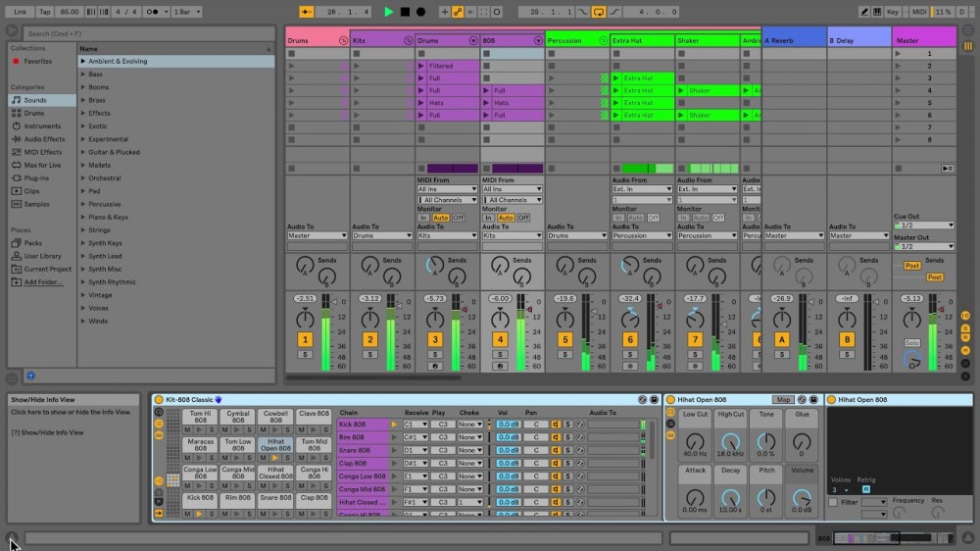Open the Audio To dropdown on Drums track
Screen dimensions: 980x551
point(317,235)
